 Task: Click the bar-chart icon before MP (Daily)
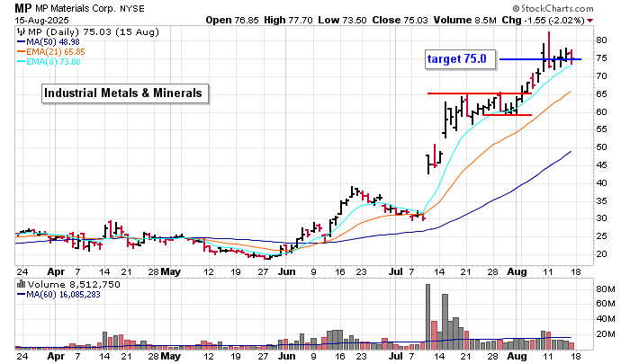pyautogui.click(x=21, y=31)
